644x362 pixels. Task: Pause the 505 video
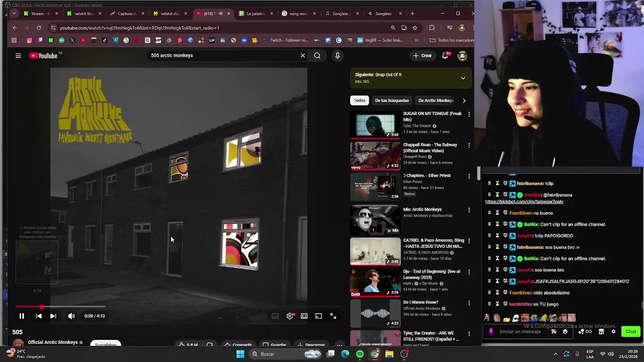tap(22, 316)
